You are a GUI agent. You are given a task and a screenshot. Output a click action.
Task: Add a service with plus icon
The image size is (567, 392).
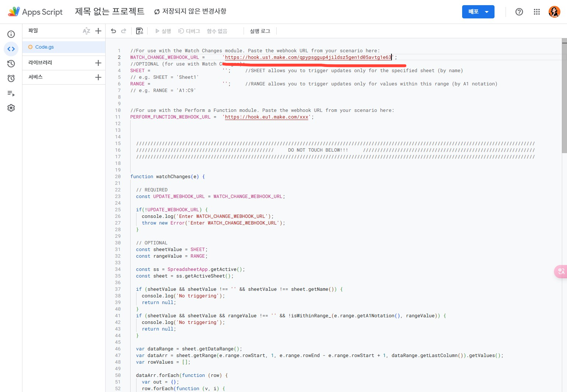click(x=98, y=77)
